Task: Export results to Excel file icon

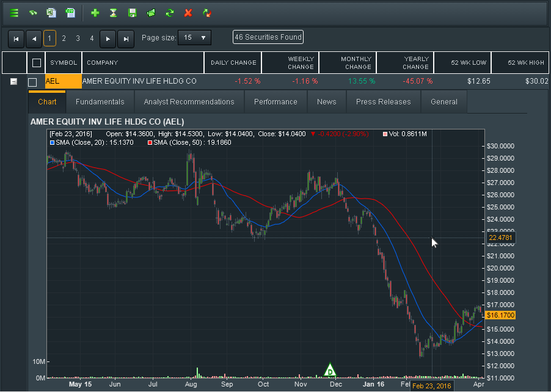Action: (52, 12)
